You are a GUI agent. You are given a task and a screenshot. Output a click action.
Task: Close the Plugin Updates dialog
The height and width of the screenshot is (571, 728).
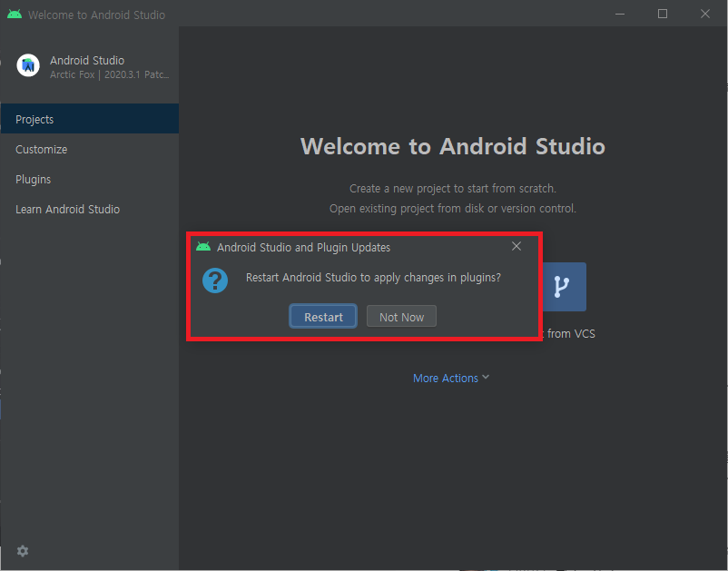tap(516, 246)
